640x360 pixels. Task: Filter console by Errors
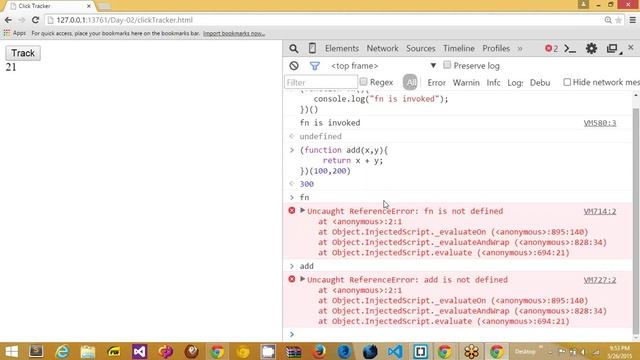click(x=436, y=82)
